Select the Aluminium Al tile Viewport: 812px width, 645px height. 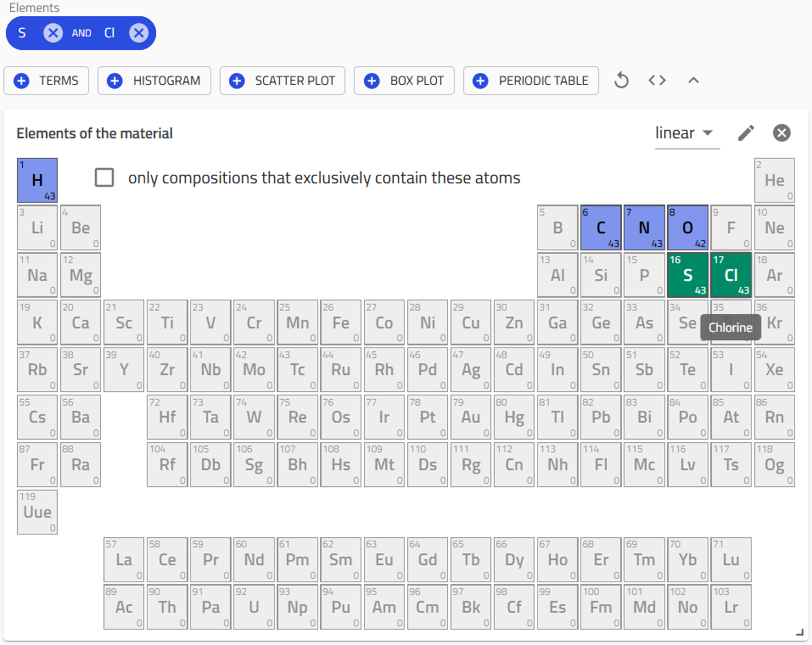pos(557,275)
